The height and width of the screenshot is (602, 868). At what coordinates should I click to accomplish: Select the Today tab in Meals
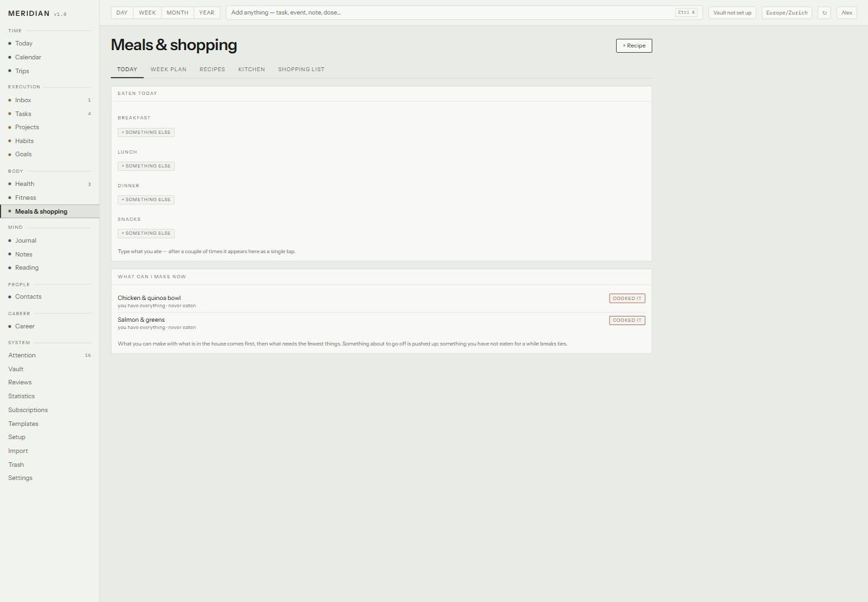(127, 69)
